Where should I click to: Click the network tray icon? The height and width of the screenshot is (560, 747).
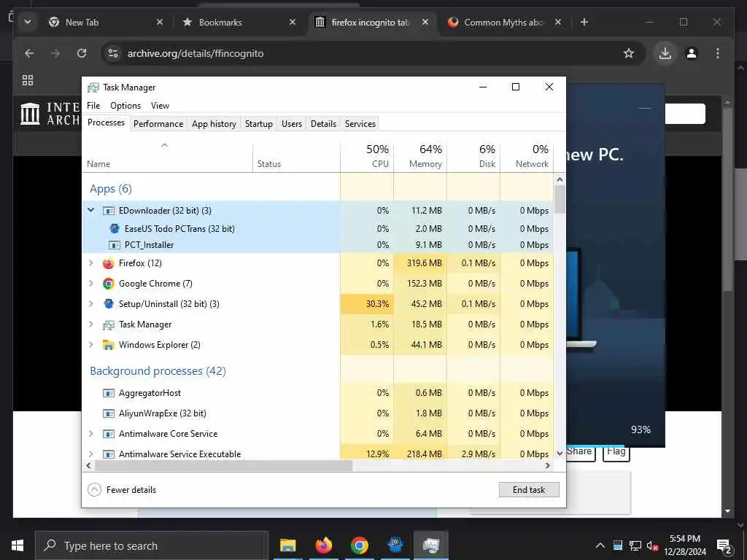635,545
